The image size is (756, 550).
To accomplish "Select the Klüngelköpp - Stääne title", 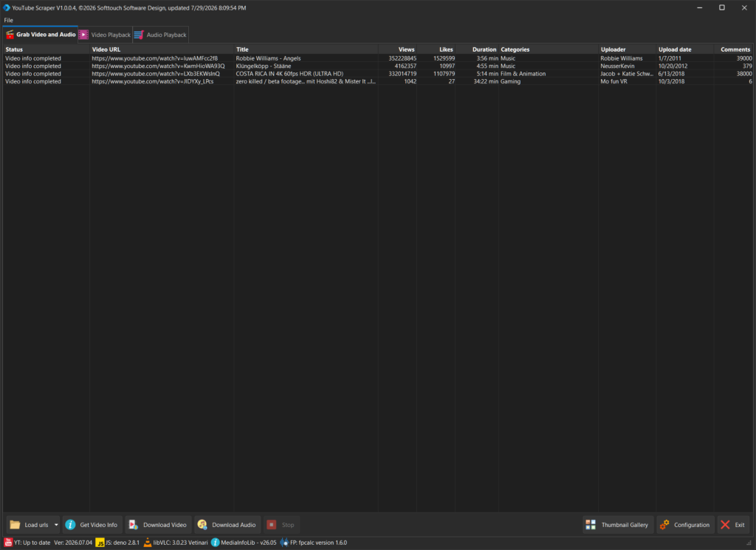I will coord(264,66).
